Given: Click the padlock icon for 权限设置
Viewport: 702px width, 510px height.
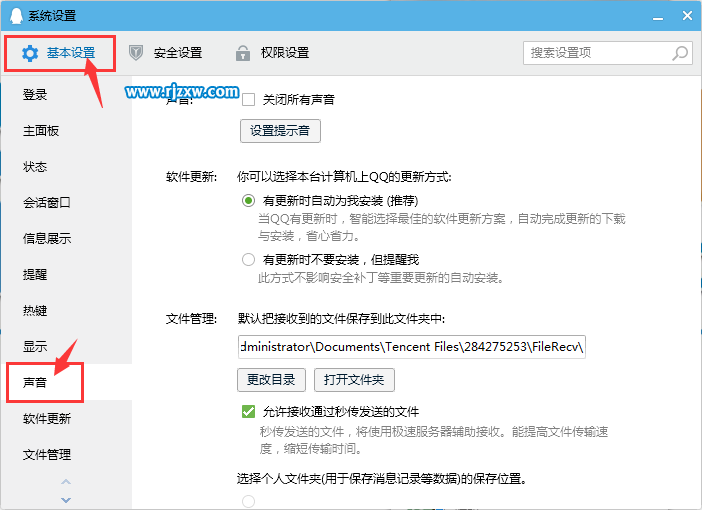Looking at the screenshot, I should coord(243,53).
